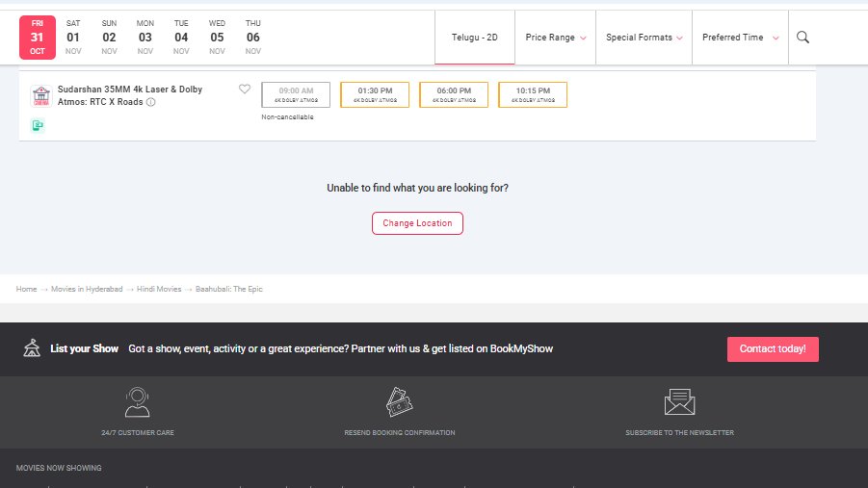Image resolution: width=868 pixels, height=488 pixels.
Task: Choose the 09:00 AM showtime
Action: tap(296, 94)
